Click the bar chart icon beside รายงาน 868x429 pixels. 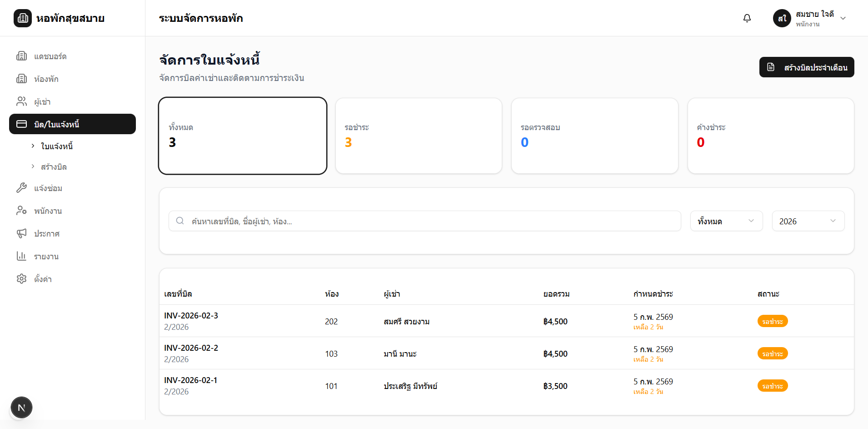click(21, 256)
